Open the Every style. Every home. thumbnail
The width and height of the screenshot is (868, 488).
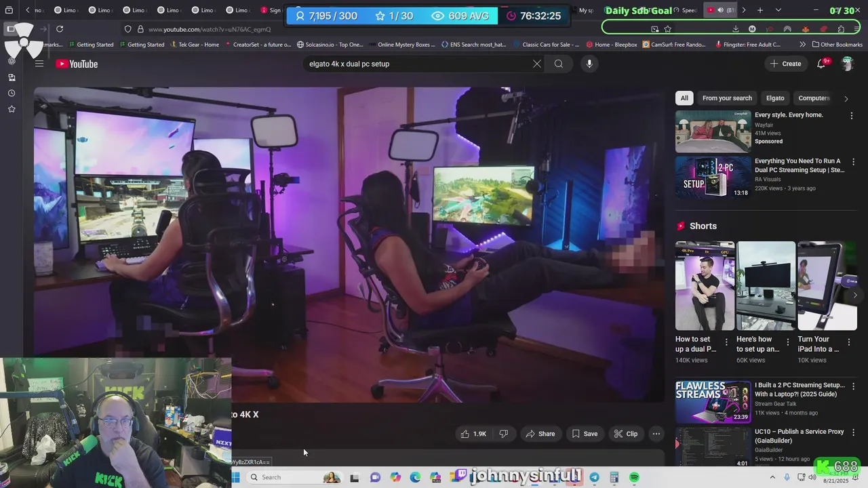(713, 131)
